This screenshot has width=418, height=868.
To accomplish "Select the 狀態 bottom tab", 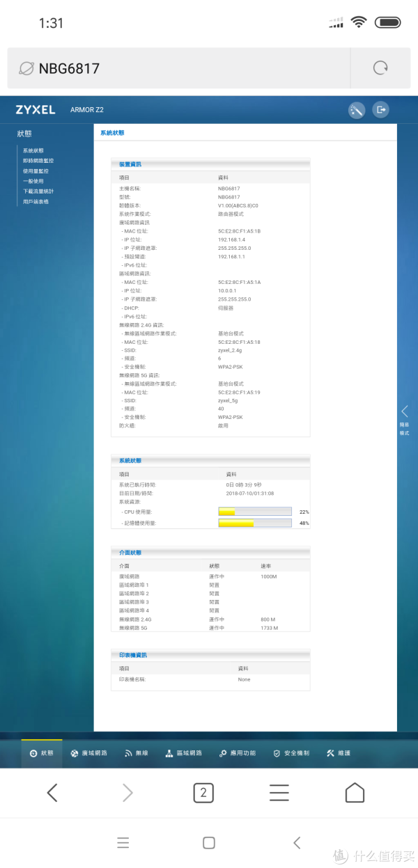I will point(41,753).
